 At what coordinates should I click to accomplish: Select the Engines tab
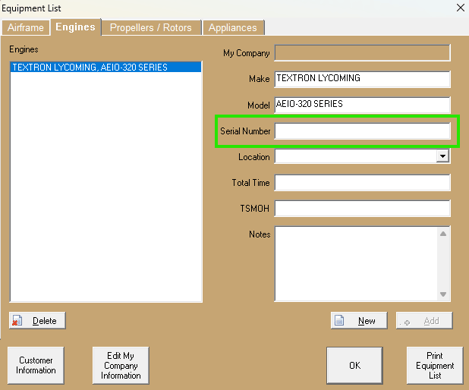point(75,27)
